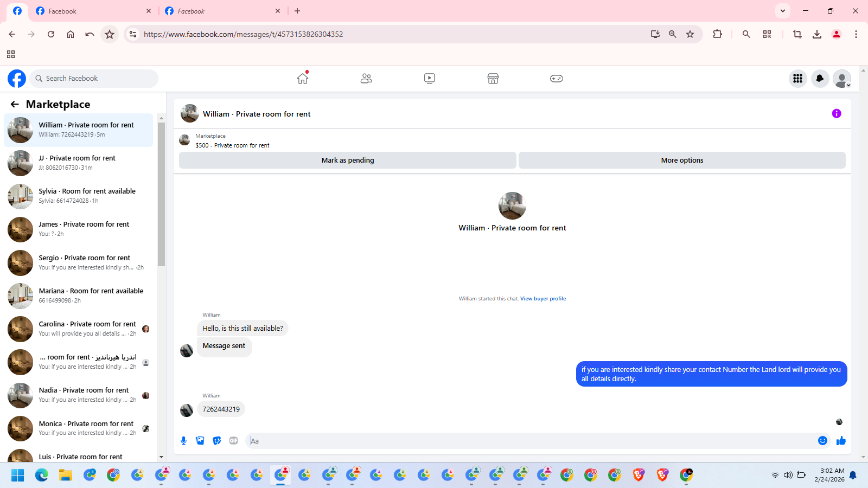Open Microsoft Edge from taskbar
868x488 pixels.
pos(42,476)
